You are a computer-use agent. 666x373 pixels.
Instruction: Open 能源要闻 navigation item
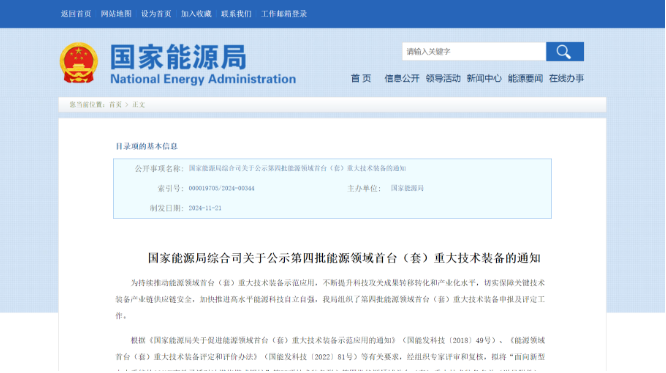(525, 78)
